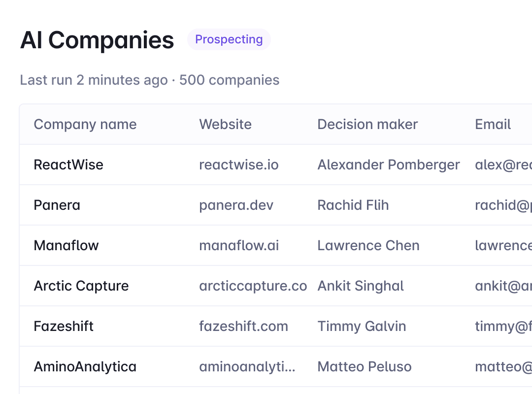Sort by the Email column header

click(x=493, y=124)
